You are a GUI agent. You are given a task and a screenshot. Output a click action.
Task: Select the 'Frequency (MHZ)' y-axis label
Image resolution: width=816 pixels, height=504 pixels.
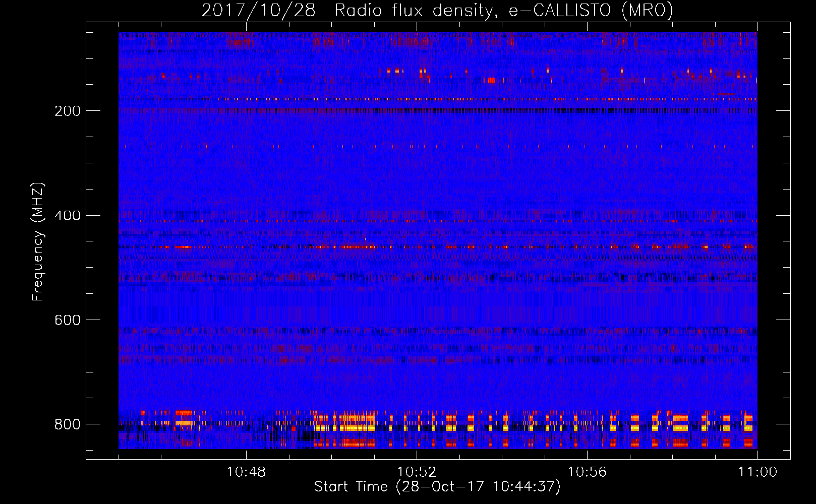38,241
